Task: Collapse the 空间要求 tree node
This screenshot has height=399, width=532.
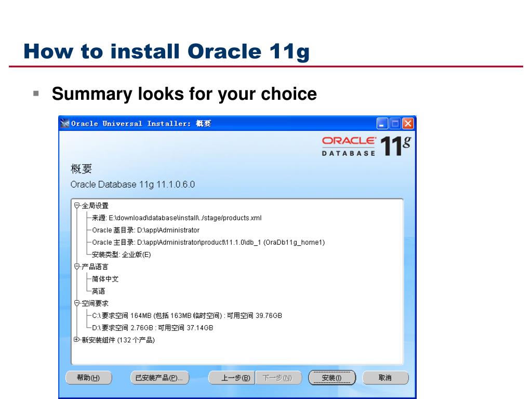Action: (x=77, y=303)
